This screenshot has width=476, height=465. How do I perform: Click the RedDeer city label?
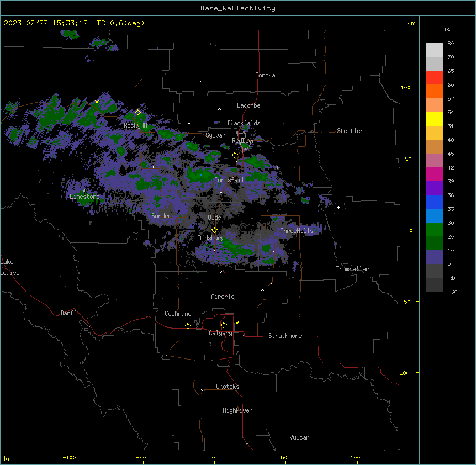243,141
